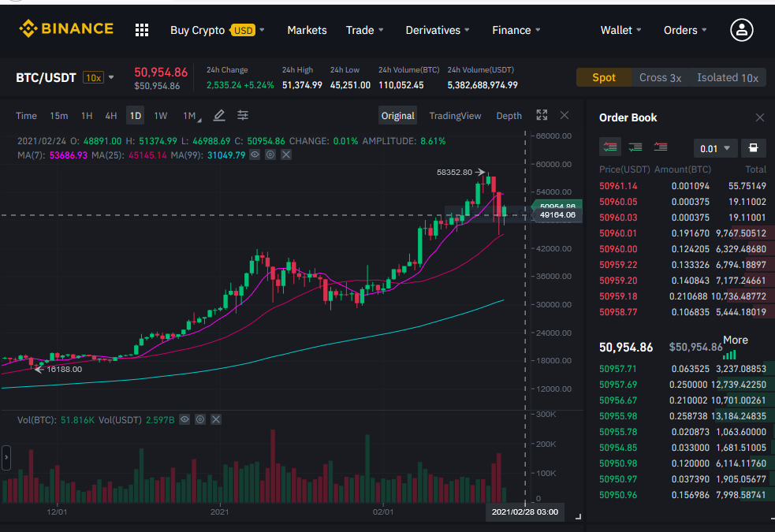Click bid price 50957.71
The image size is (775, 532).
pos(618,369)
